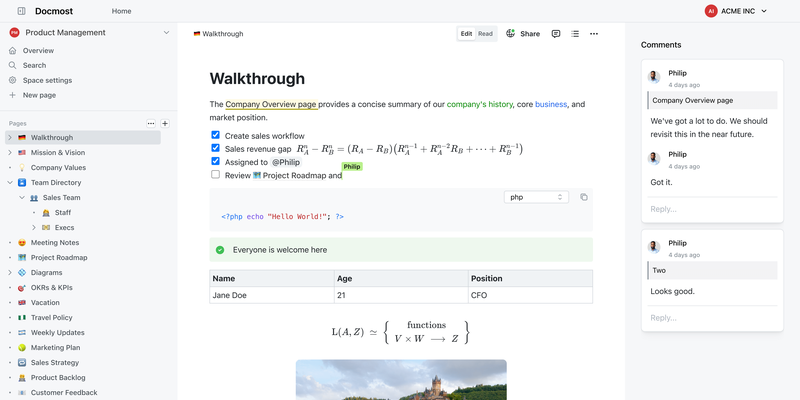Open the comments panel icon in the toolbar
The height and width of the screenshot is (400, 800).
(x=556, y=34)
